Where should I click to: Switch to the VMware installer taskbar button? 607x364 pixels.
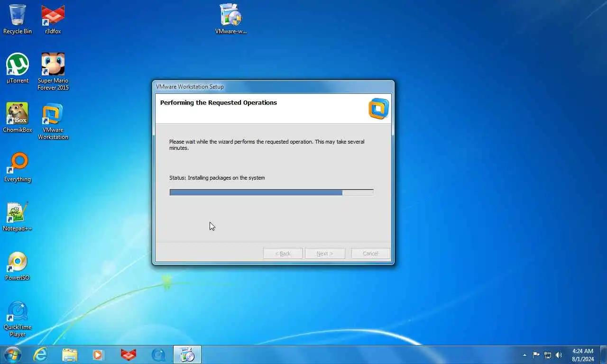187,355
